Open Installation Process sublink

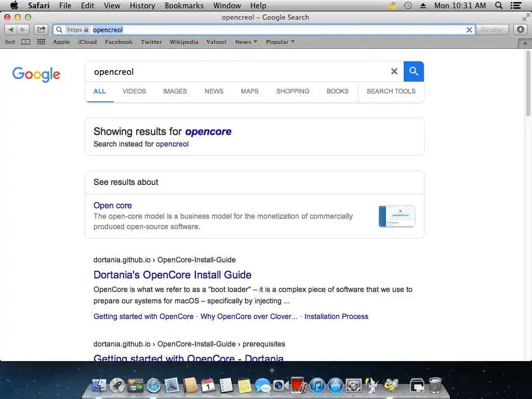336,316
